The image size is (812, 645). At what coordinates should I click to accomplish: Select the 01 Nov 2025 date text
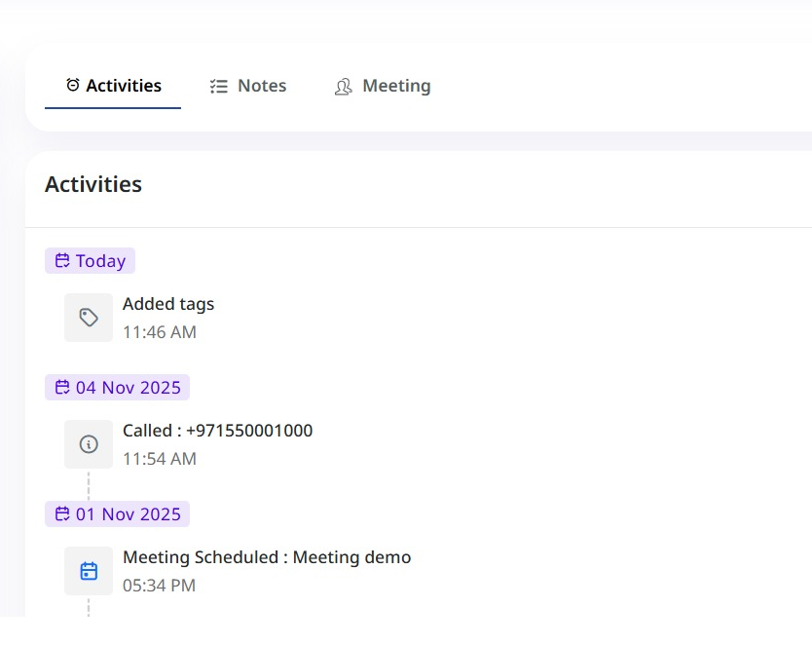(x=129, y=514)
